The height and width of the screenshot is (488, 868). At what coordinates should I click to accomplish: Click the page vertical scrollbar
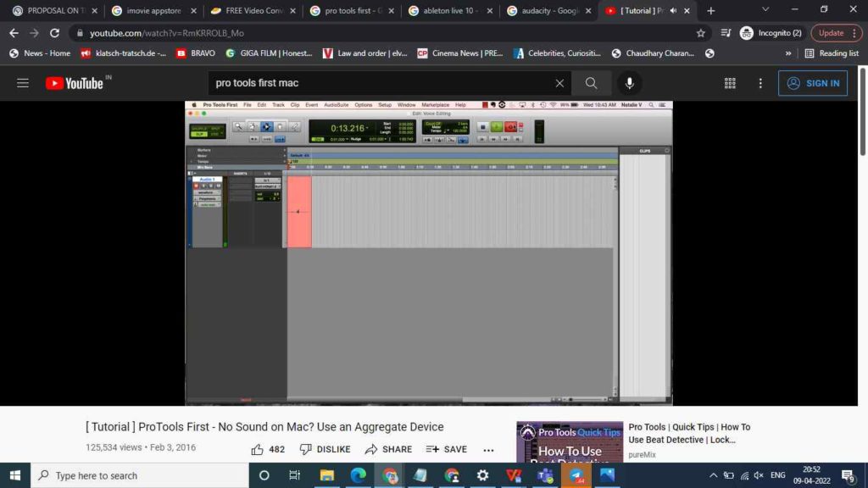pyautogui.click(x=862, y=111)
